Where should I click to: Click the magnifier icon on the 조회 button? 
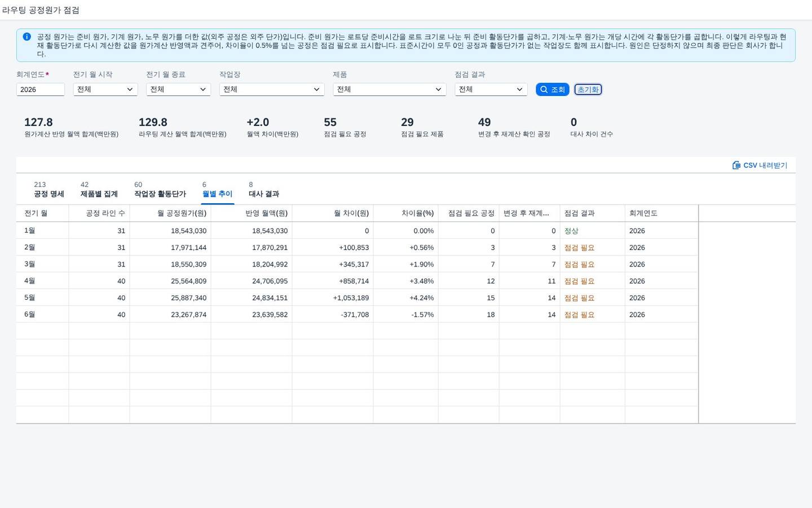point(544,89)
